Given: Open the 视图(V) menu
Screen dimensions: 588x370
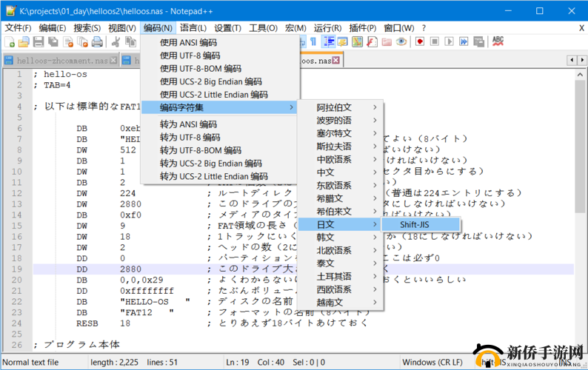Looking at the screenshot, I should 122,28.
